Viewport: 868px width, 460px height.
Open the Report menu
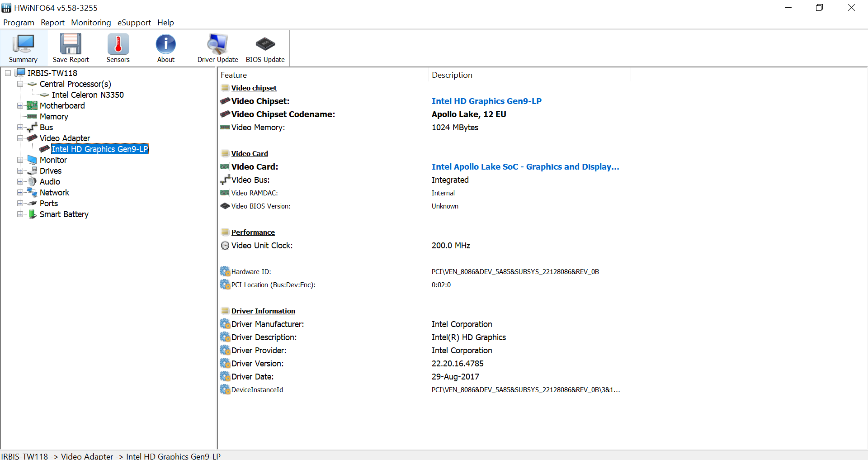52,23
